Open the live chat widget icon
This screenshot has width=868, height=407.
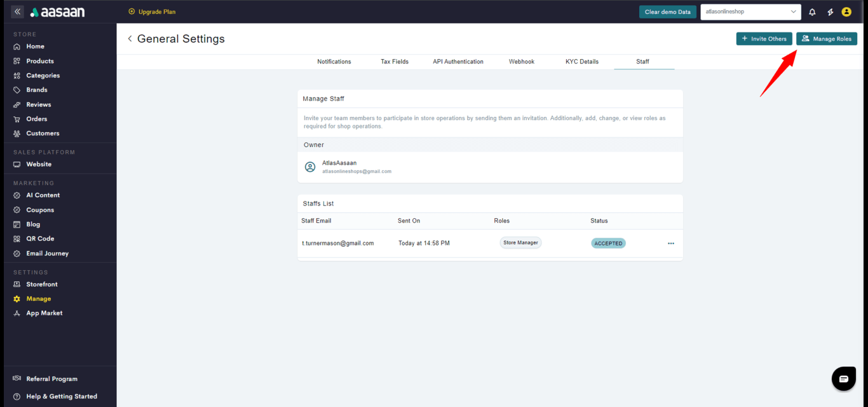[843, 379]
